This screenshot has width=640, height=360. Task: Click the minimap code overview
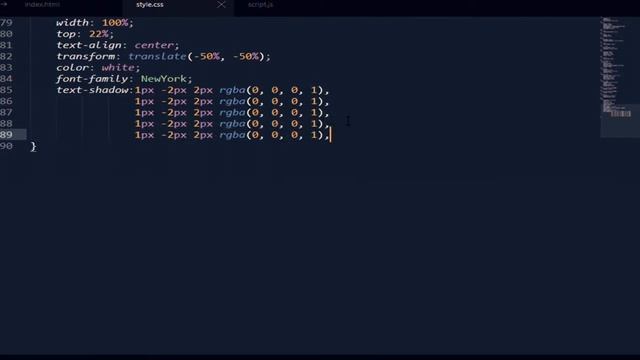pyautogui.click(x=619, y=77)
